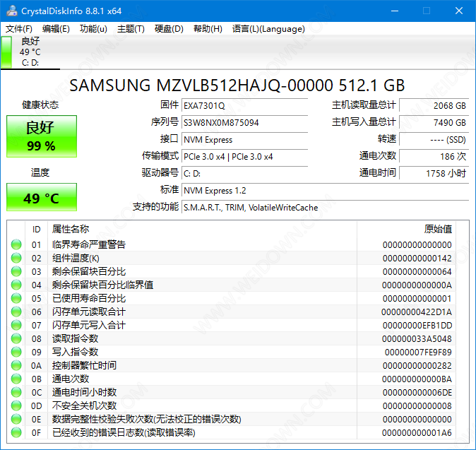
Task: Click the drive letter field C: D:
Action: pyautogui.click(x=244, y=173)
